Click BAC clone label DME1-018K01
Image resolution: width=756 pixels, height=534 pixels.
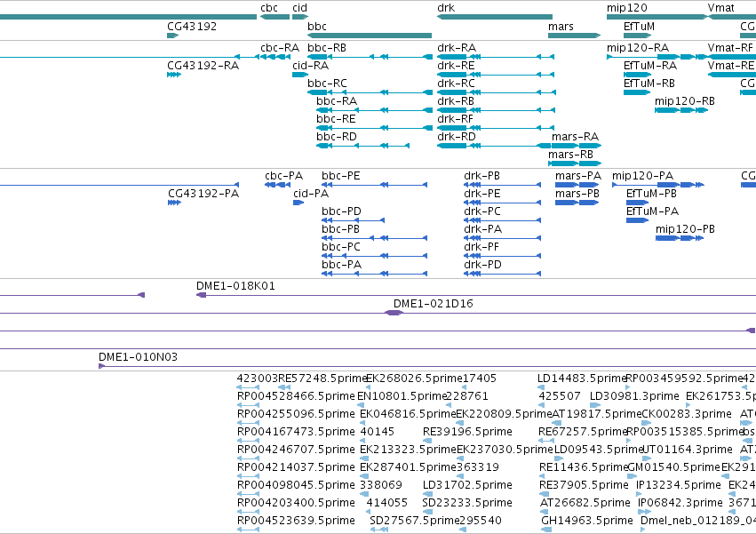(235, 286)
